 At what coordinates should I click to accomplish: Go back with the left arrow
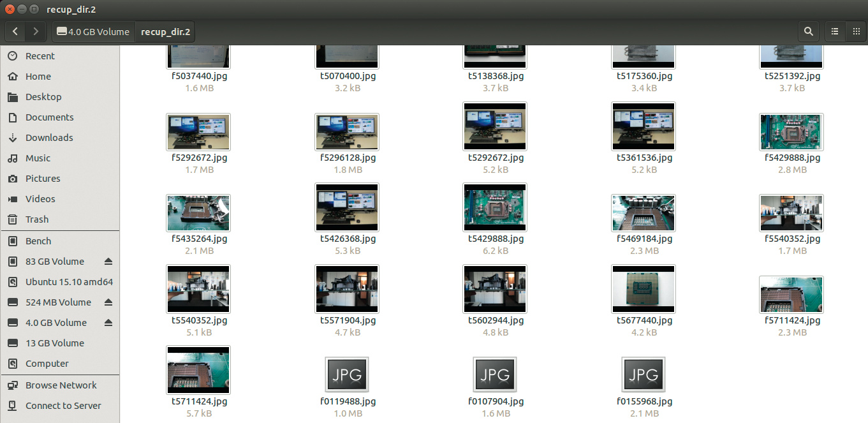pos(15,31)
